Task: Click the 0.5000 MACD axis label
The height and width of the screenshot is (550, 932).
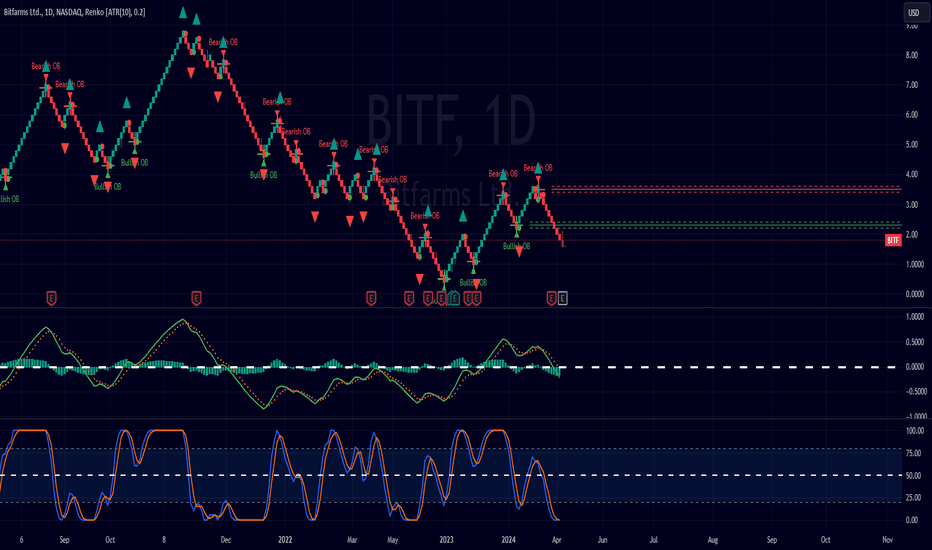Action: click(915, 342)
